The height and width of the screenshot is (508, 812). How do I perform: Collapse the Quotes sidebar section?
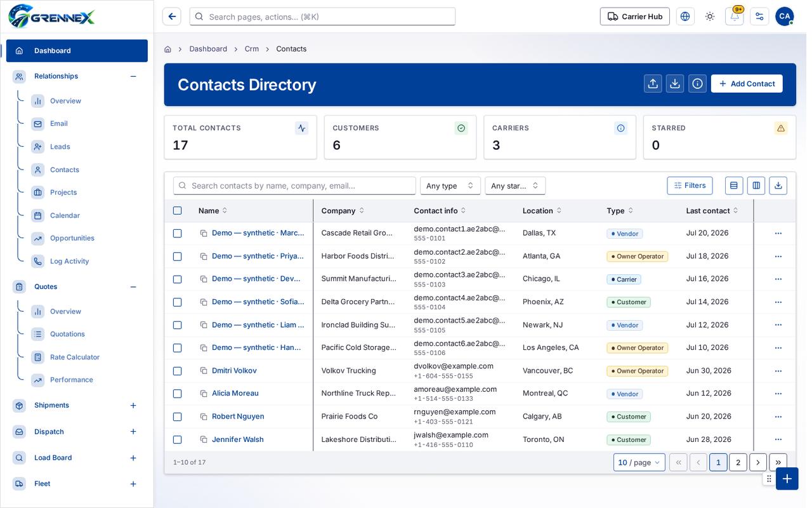pos(133,287)
